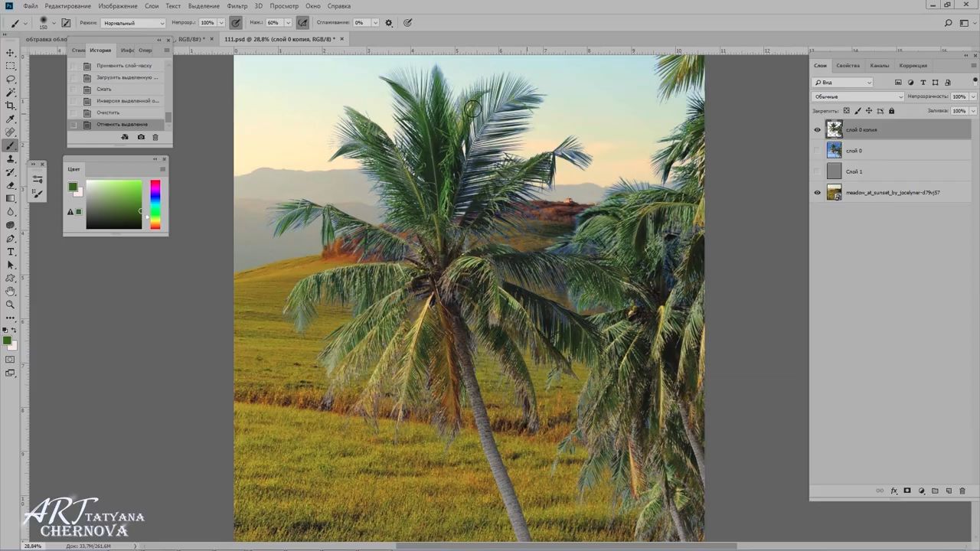Select the Hand tool
This screenshot has width=980, height=551.
pyautogui.click(x=11, y=291)
